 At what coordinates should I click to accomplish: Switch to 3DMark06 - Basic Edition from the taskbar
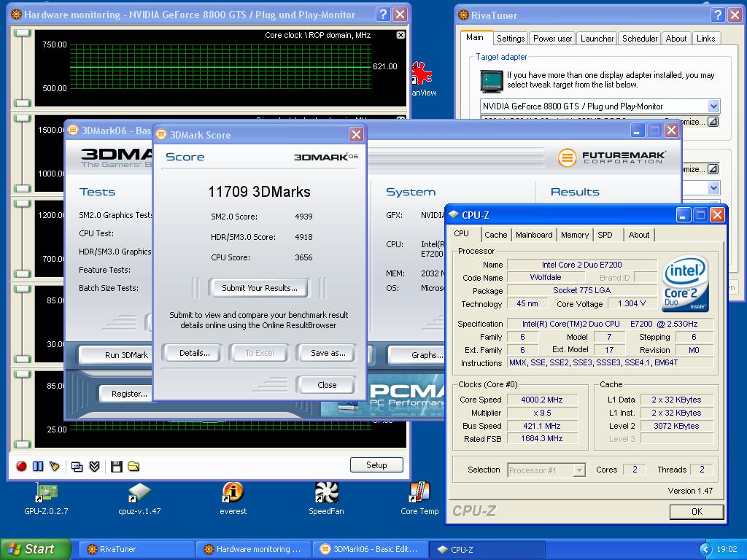click(x=370, y=550)
